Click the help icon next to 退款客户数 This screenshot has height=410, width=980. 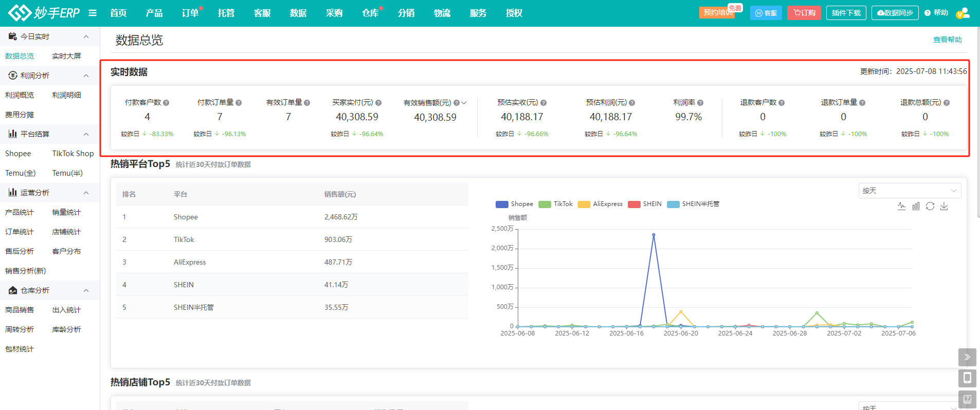(782, 103)
